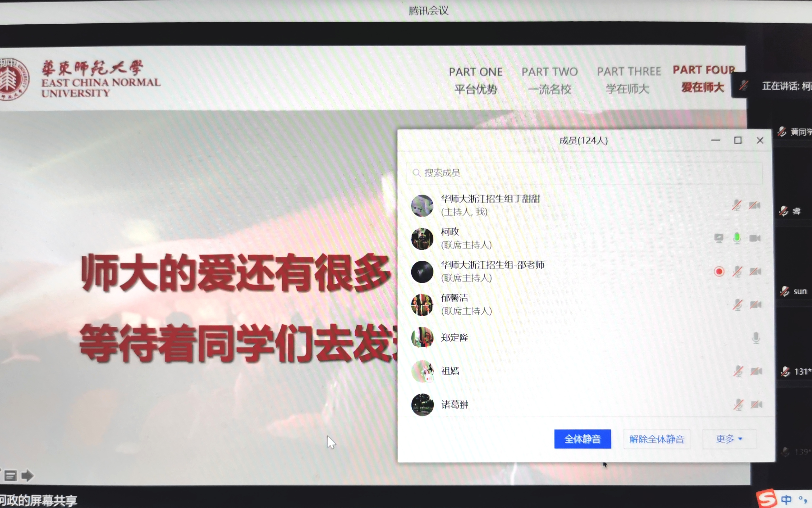Viewport: 812px width, 508px height.
Task: Select member name 柯政
Action: click(x=450, y=232)
